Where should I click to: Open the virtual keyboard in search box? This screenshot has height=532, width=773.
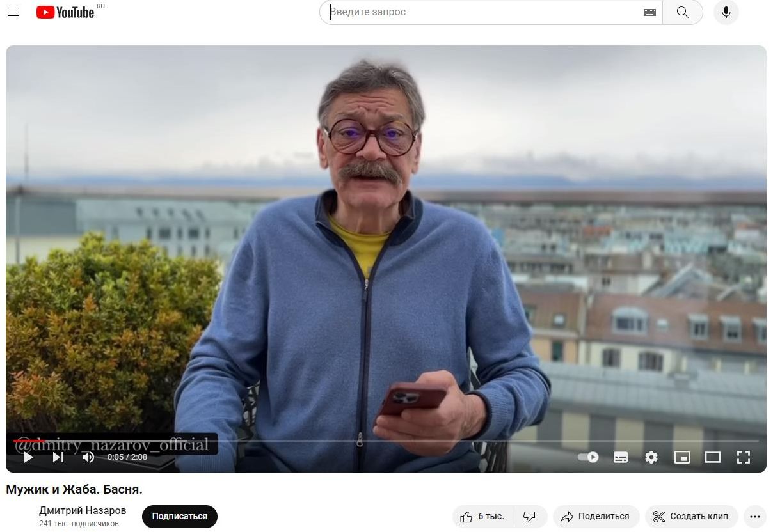click(x=649, y=12)
